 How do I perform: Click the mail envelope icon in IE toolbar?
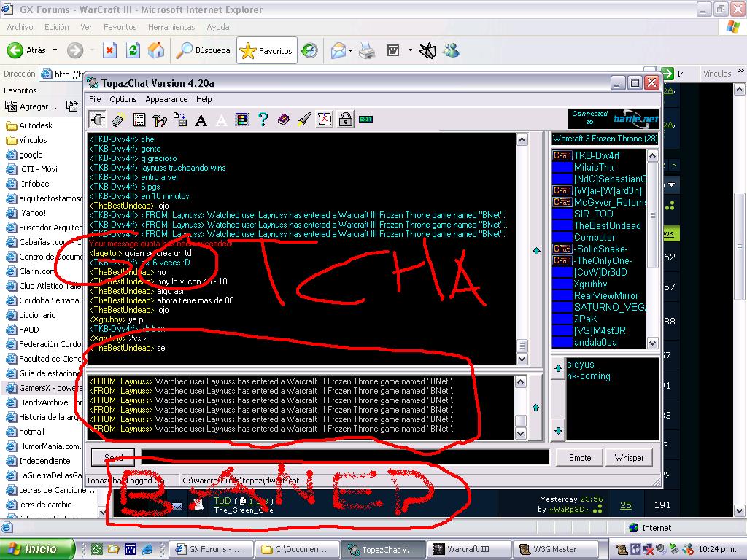[x=338, y=50]
